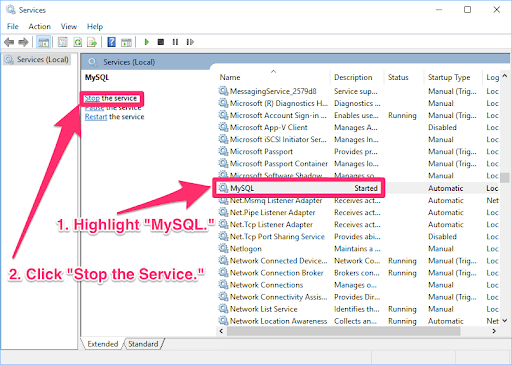Click the gear icon beside Netlogon
This screenshot has height=365, width=512.
[223, 248]
